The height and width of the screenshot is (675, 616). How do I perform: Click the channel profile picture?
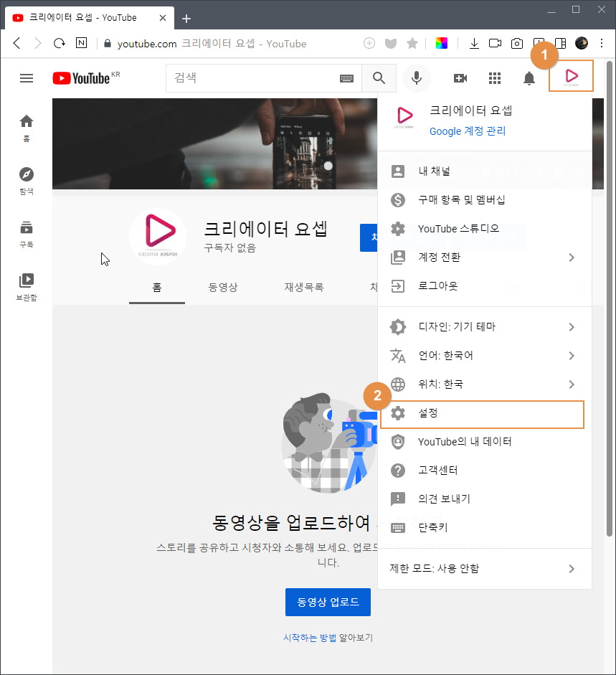click(158, 236)
